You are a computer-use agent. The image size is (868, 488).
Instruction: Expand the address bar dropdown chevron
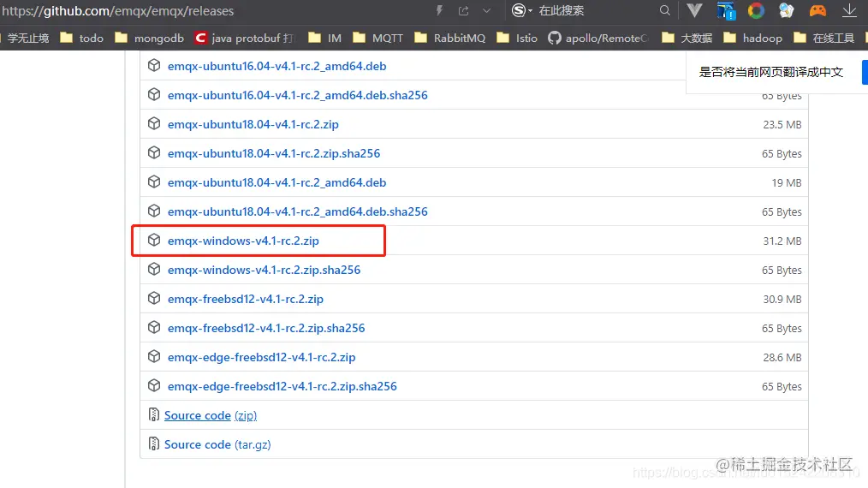coord(486,10)
